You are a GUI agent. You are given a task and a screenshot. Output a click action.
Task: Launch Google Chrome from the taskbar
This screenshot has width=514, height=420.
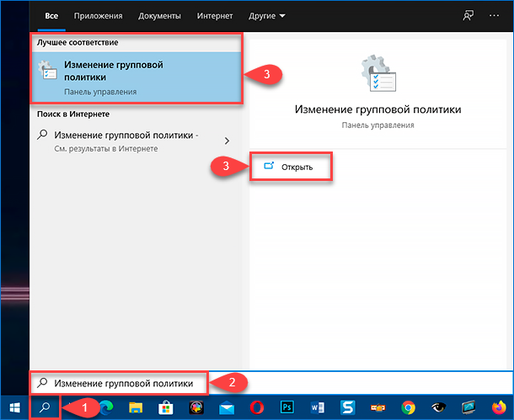tap(408, 407)
